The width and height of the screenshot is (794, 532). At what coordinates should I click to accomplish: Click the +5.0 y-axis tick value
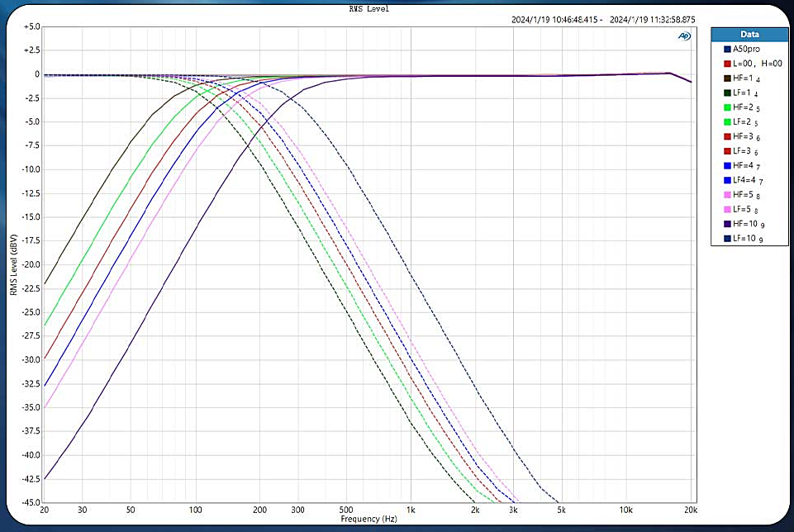pos(31,26)
